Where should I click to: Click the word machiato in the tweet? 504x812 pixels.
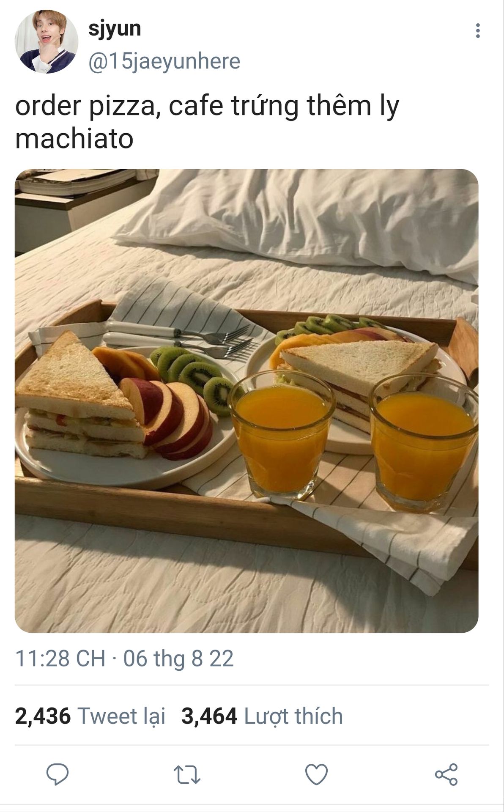click(x=74, y=139)
